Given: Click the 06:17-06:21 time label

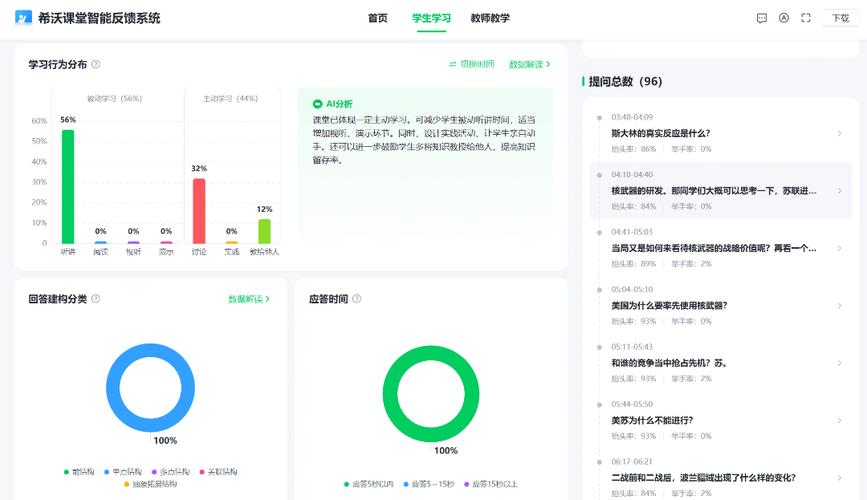Looking at the screenshot, I should [x=632, y=462].
